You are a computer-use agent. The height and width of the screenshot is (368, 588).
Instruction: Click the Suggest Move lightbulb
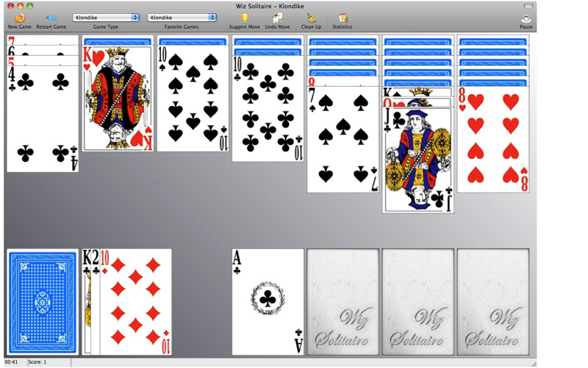tap(245, 18)
